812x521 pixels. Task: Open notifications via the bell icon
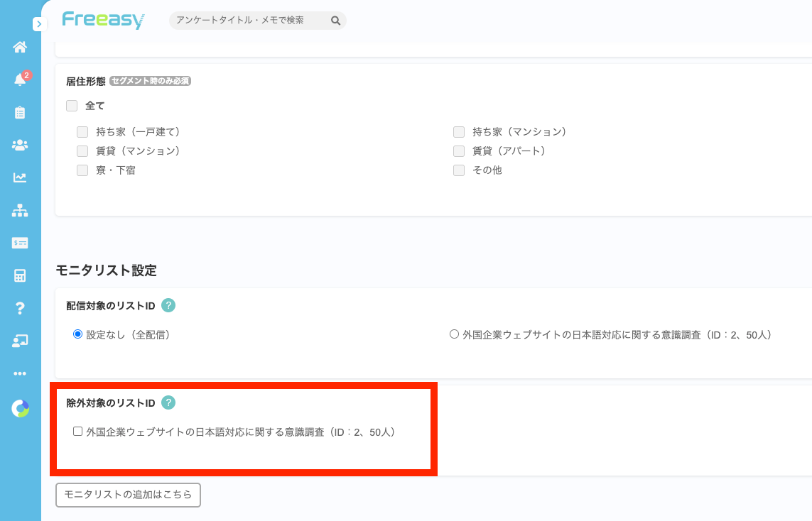(x=20, y=79)
